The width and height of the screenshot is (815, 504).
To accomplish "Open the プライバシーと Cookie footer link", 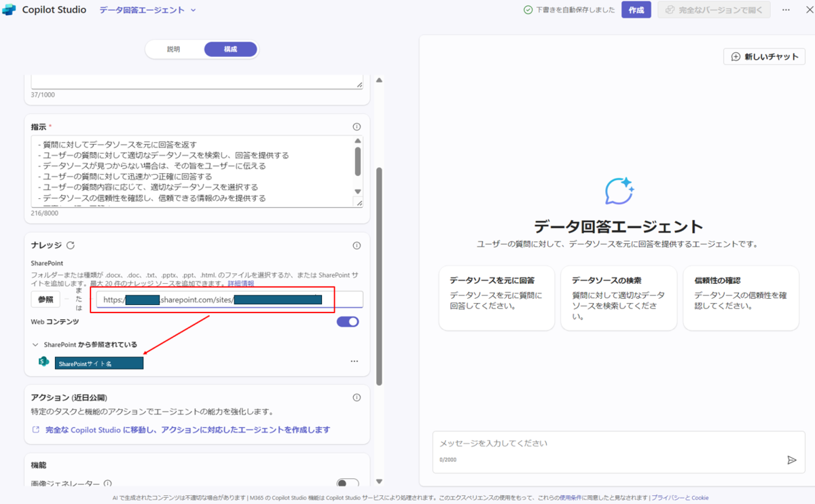I will click(x=680, y=498).
